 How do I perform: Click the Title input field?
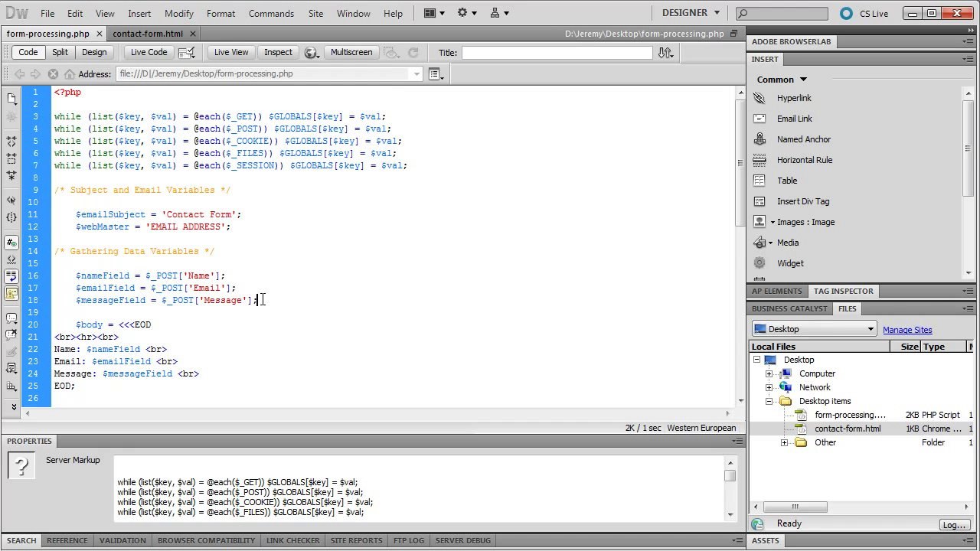pos(557,53)
